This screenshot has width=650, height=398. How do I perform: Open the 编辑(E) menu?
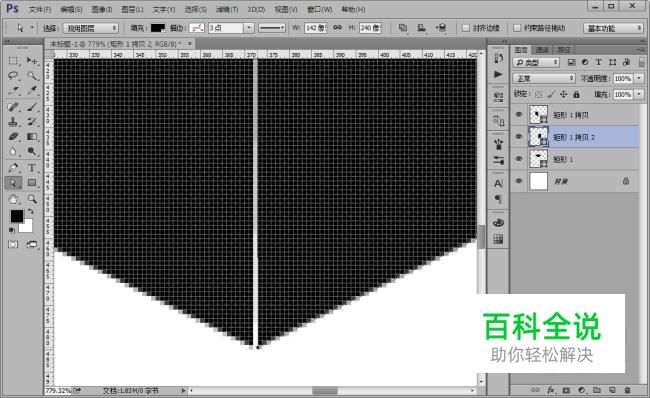[71, 9]
